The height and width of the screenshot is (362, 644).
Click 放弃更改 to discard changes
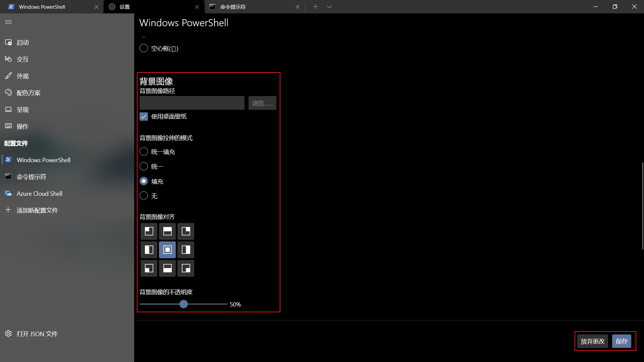592,341
